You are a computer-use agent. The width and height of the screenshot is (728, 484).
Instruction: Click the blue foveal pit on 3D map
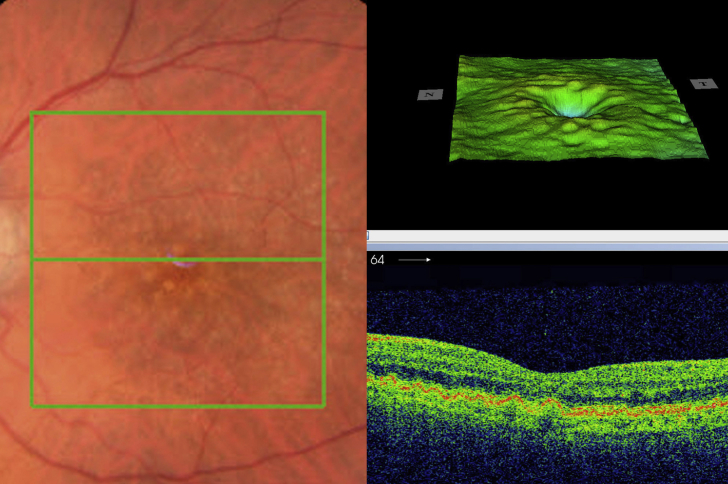tap(567, 111)
